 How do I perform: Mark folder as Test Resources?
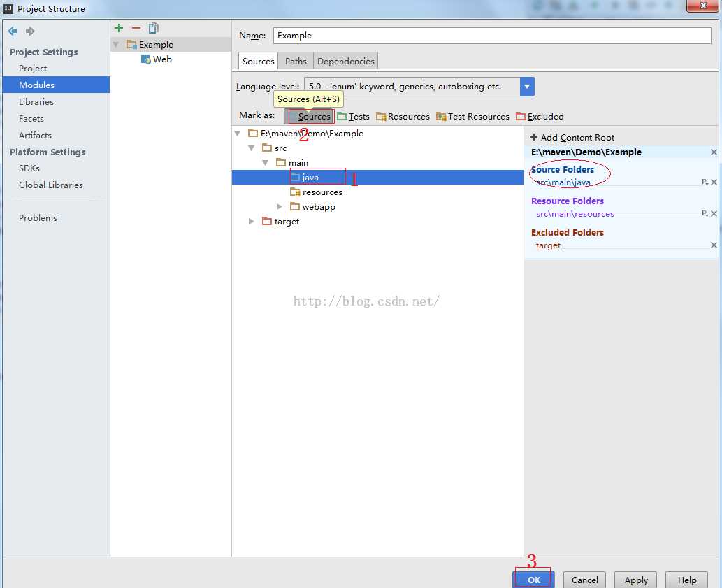[473, 117]
